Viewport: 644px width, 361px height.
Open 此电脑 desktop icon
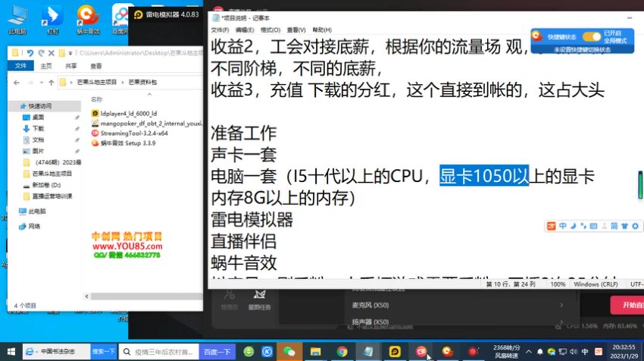click(x=17, y=20)
